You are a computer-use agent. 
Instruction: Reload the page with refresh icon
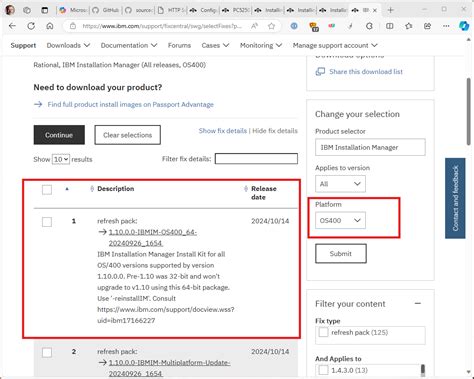[x=31, y=26]
